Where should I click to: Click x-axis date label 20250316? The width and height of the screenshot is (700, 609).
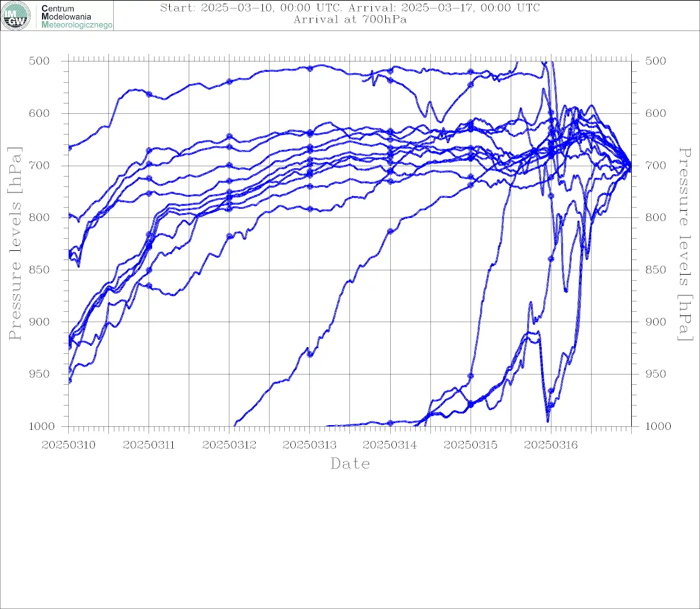(x=551, y=445)
